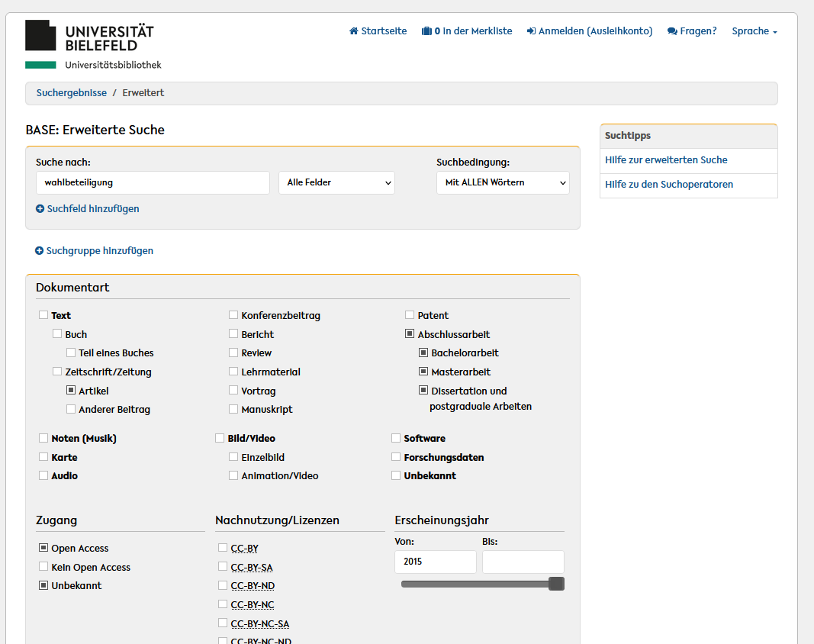Go back to Suchergebnisse breadcrumb

point(72,93)
